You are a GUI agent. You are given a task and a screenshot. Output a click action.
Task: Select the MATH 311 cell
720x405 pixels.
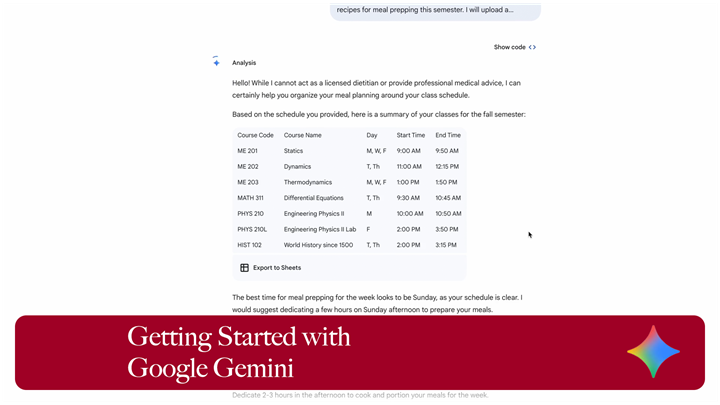250,198
